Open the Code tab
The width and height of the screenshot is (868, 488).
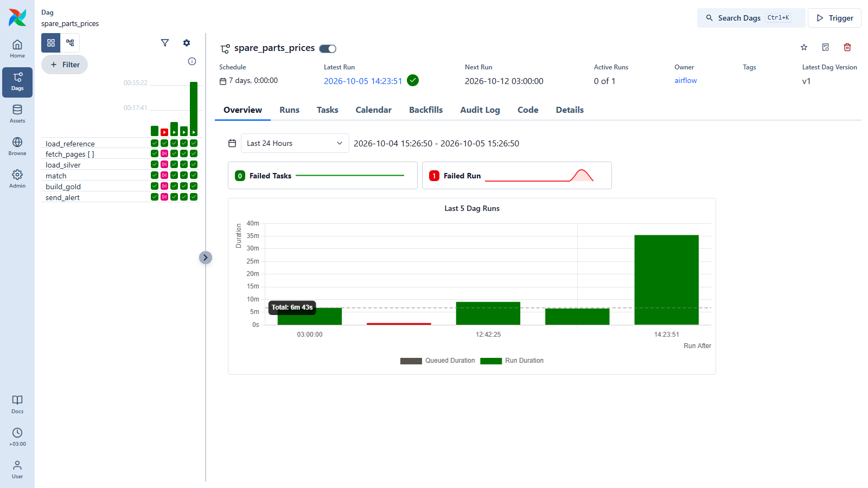coord(528,110)
